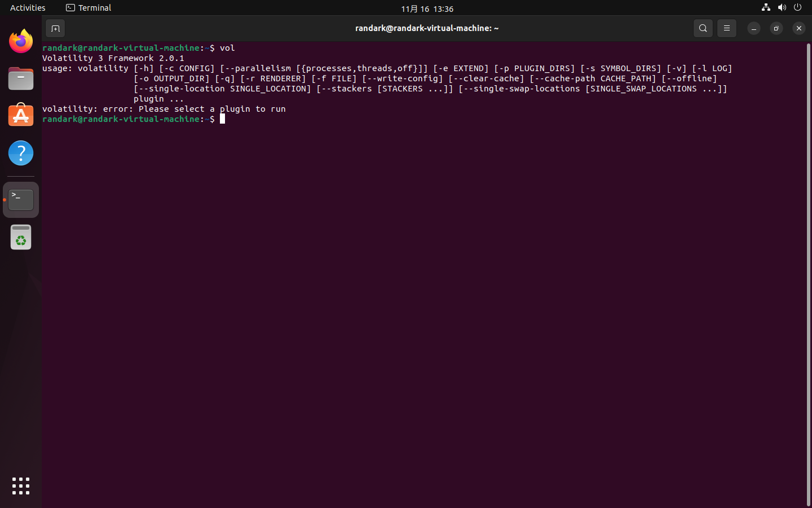Click the 'Please select a plugin to run' error
Image resolution: width=812 pixels, height=508 pixels.
pyautogui.click(x=212, y=109)
